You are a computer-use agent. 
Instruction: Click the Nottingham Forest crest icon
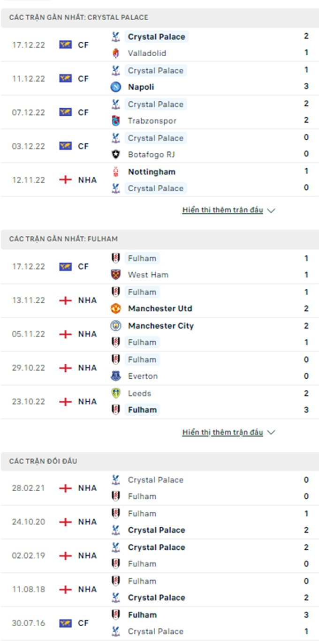coord(115,172)
